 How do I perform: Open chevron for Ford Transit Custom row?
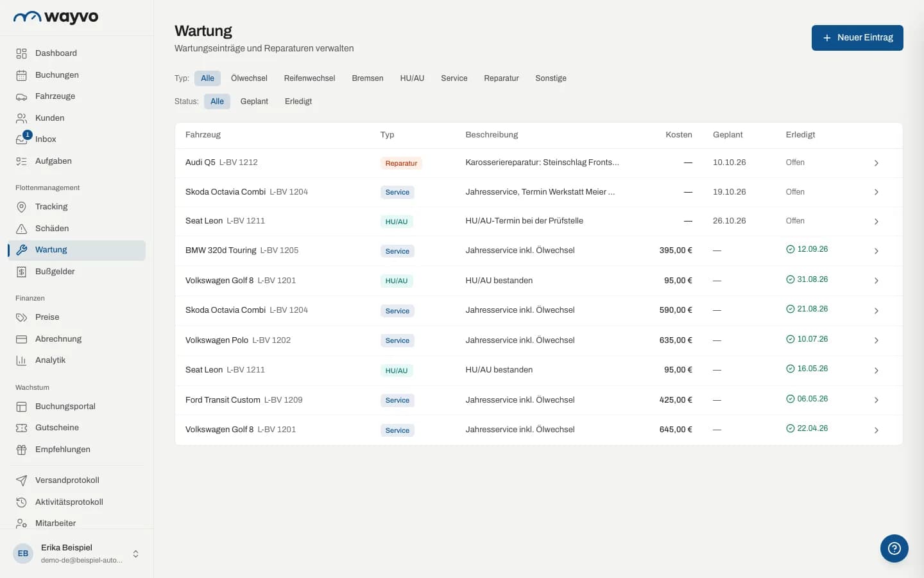pyautogui.click(x=877, y=400)
